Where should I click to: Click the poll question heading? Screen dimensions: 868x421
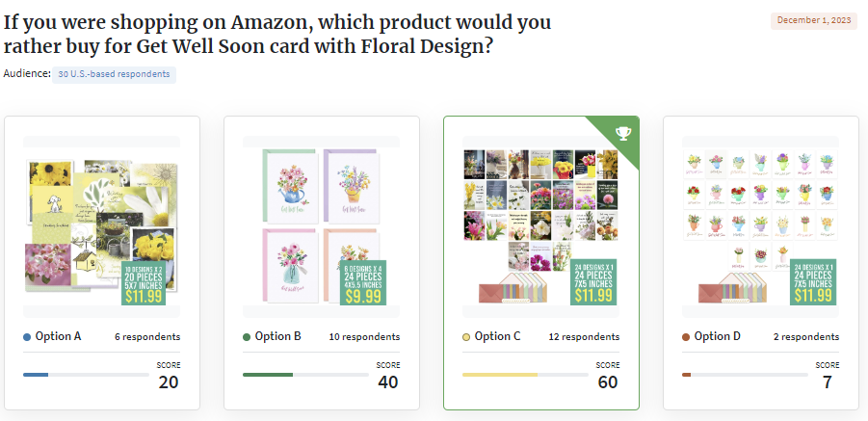pos(277,34)
